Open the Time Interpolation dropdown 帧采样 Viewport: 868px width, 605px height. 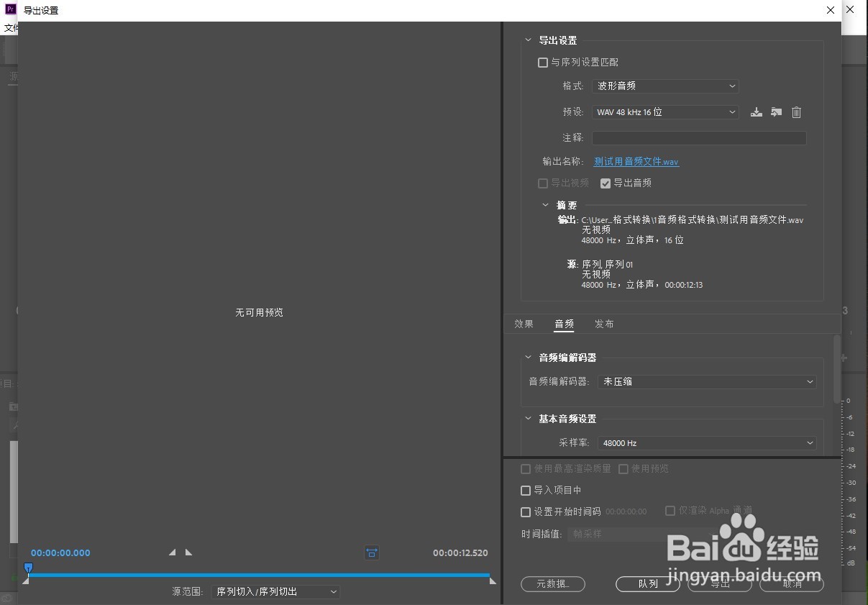click(x=641, y=535)
